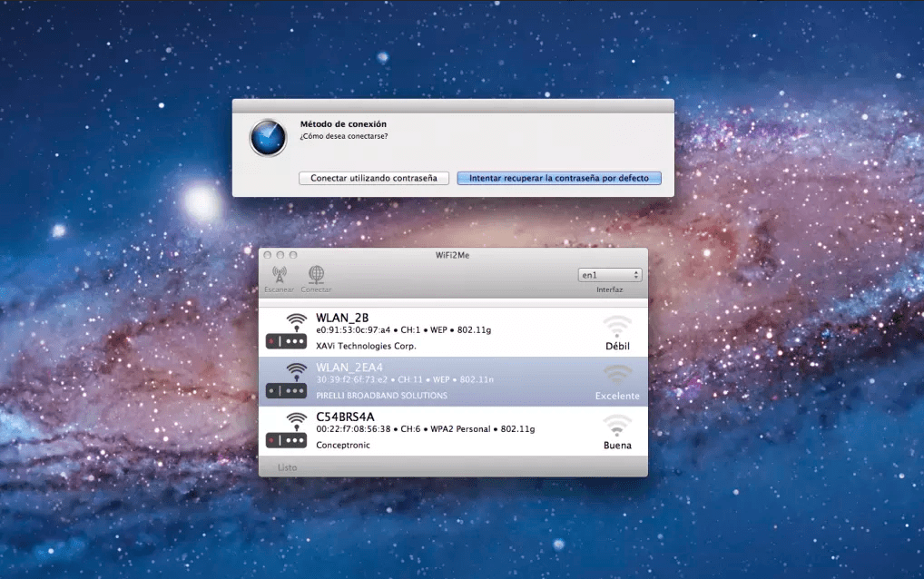
Task: Click the Conectar globe toolbar icon
Action: [317, 274]
